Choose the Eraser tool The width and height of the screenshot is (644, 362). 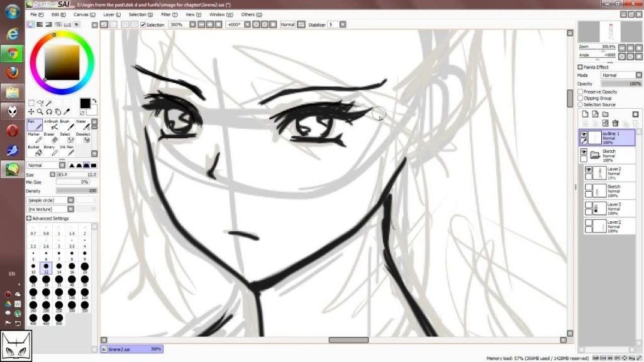point(51,138)
